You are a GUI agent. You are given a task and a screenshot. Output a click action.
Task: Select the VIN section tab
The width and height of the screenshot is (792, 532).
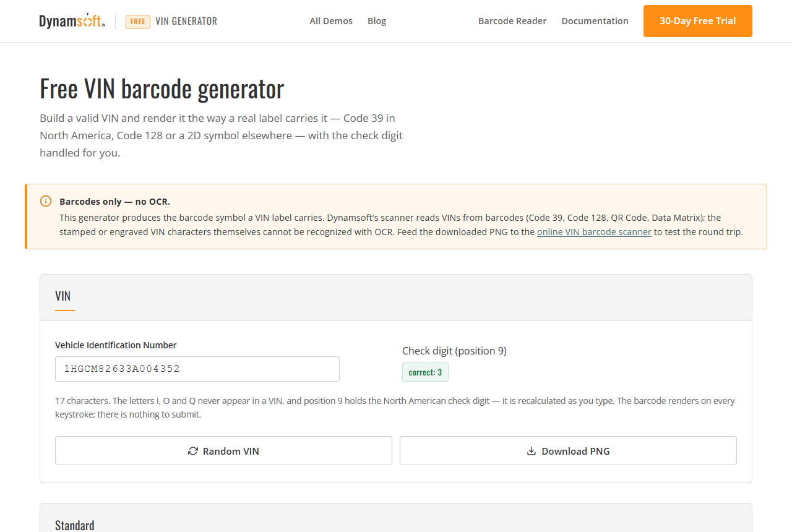(64, 297)
